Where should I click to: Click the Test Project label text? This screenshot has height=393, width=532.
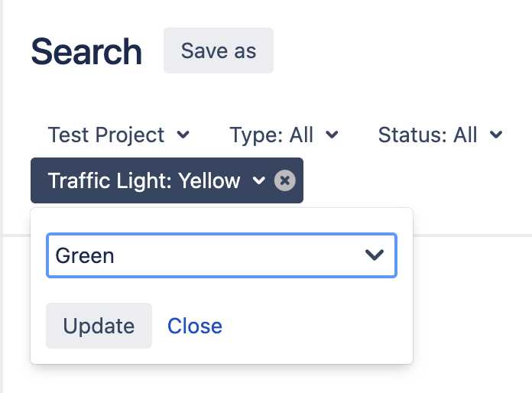(x=106, y=135)
